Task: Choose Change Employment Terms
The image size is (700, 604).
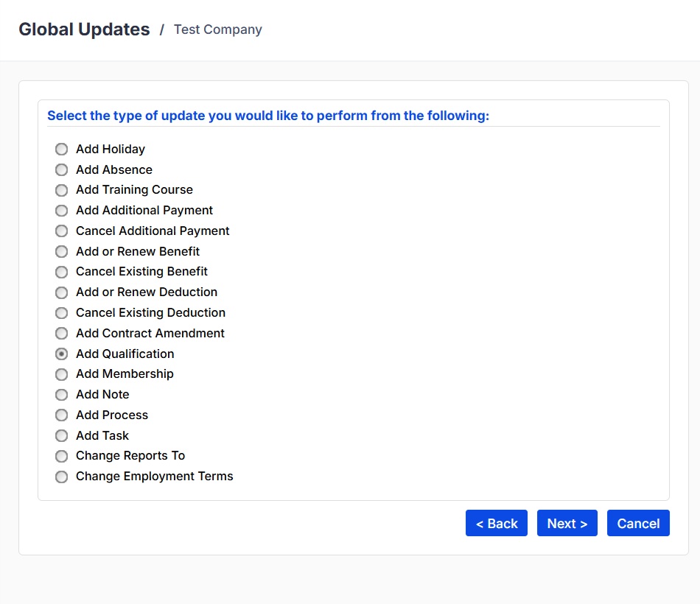Action: pyautogui.click(x=61, y=477)
